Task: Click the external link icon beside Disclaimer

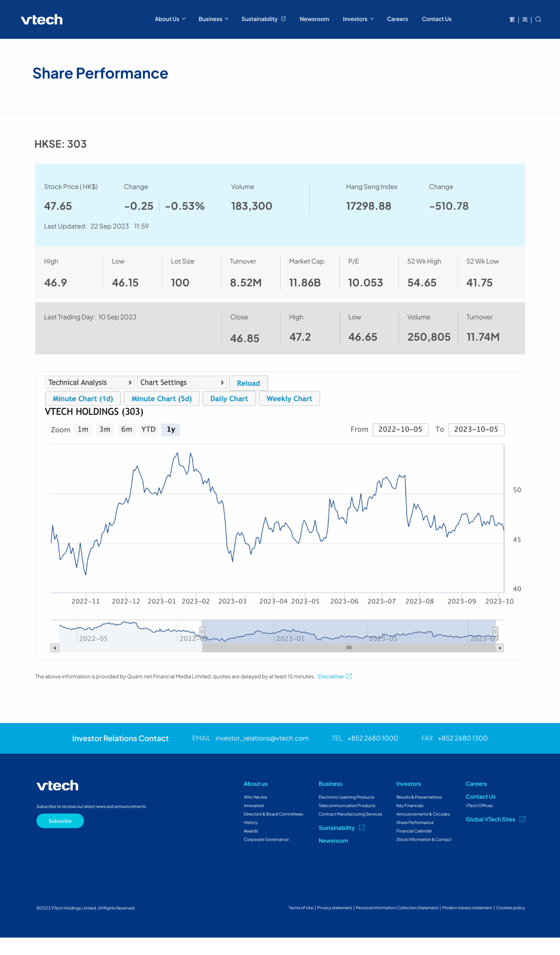Action: (x=349, y=676)
